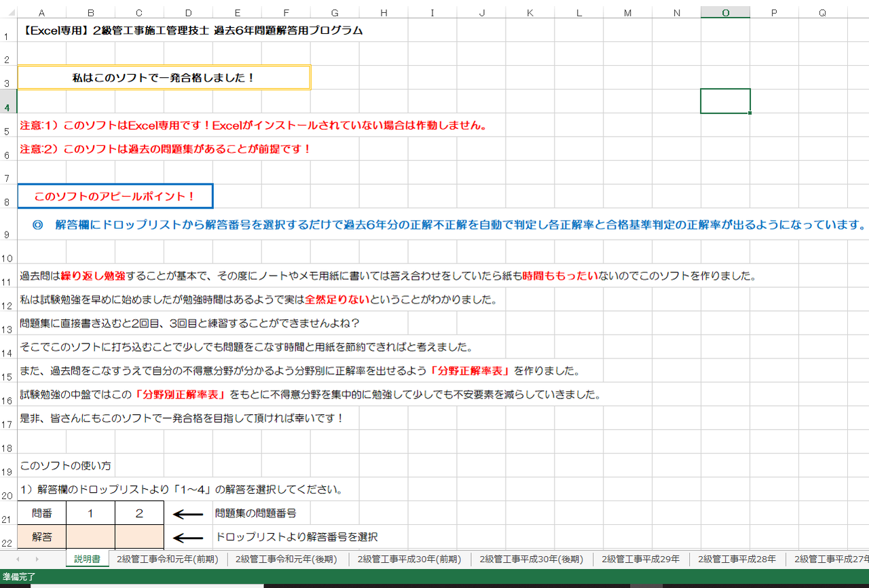Select the answer cell under question 2

tap(139, 537)
